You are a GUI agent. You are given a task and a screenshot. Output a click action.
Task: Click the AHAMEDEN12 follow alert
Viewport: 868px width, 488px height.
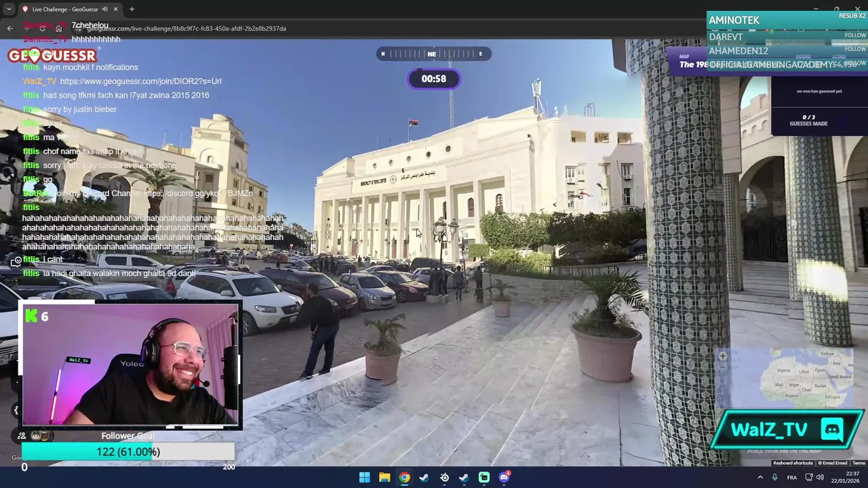[x=787, y=51]
